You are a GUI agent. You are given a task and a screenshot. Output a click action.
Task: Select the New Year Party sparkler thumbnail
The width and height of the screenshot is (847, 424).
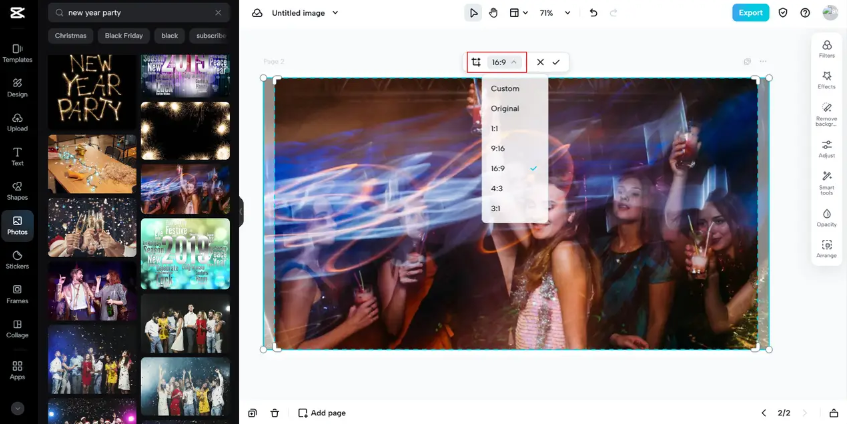coord(92,91)
